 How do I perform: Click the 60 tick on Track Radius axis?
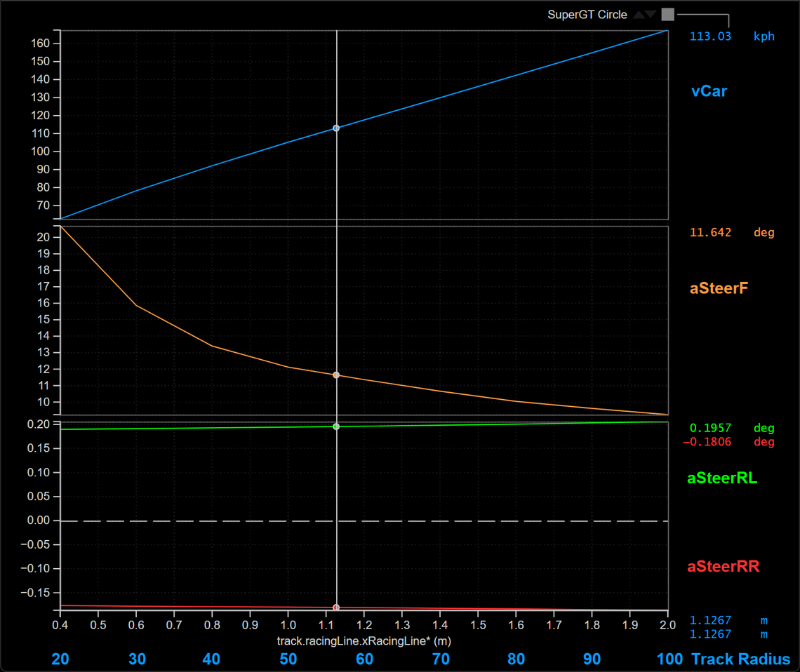point(364,659)
